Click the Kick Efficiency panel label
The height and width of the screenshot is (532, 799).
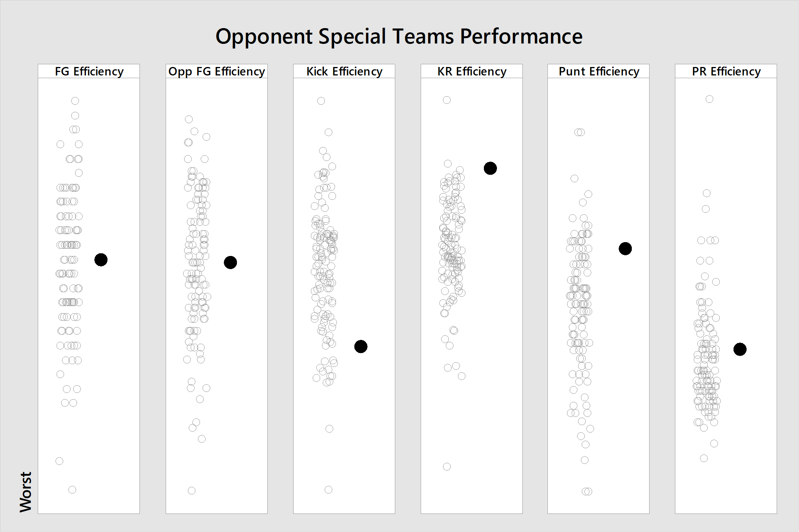click(344, 71)
